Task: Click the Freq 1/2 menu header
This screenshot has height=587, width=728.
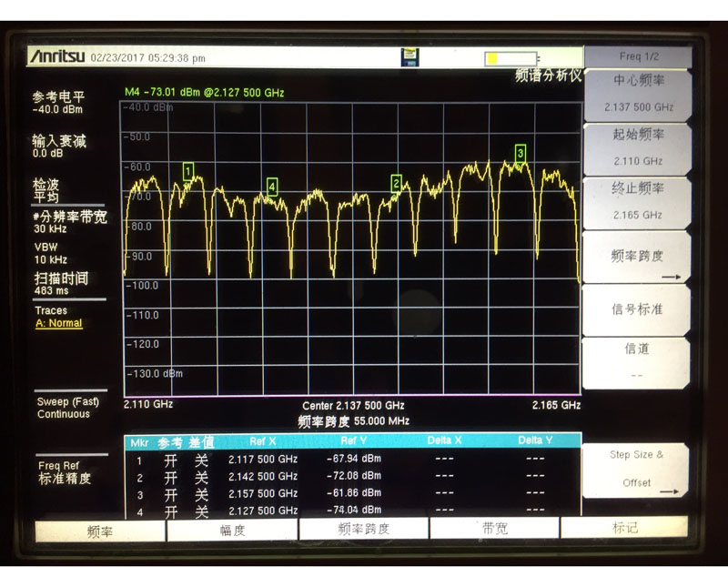Action: click(639, 56)
